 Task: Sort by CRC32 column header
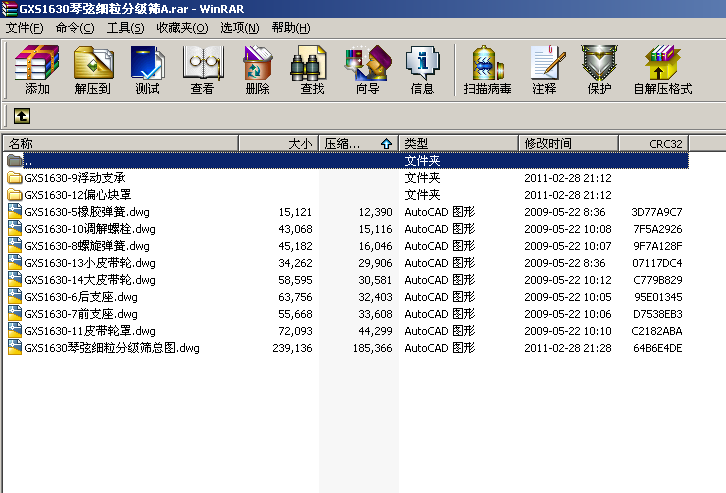point(654,144)
